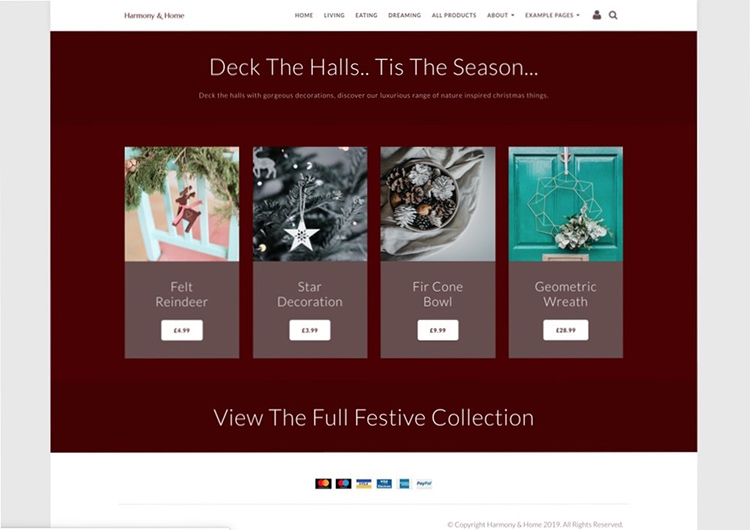Click the Maestro payment icon
Viewport: 750px width, 530px height.
pyautogui.click(x=343, y=484)
